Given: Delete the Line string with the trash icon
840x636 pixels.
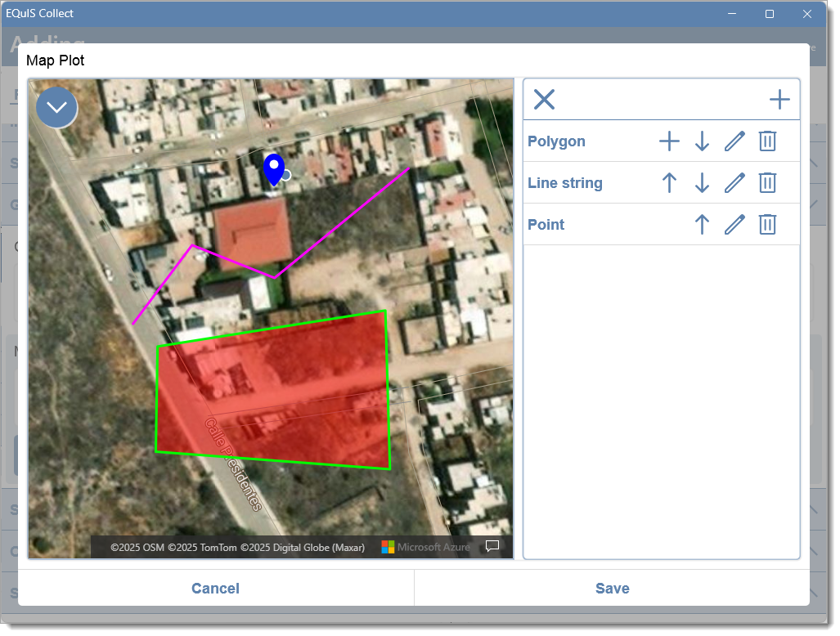Looking at the screenshot, I should (x=767, y=182).
